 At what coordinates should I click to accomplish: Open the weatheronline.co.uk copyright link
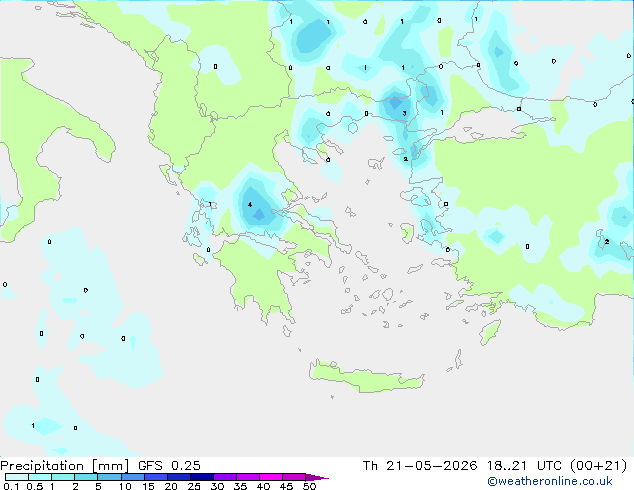tap(550, 481)
